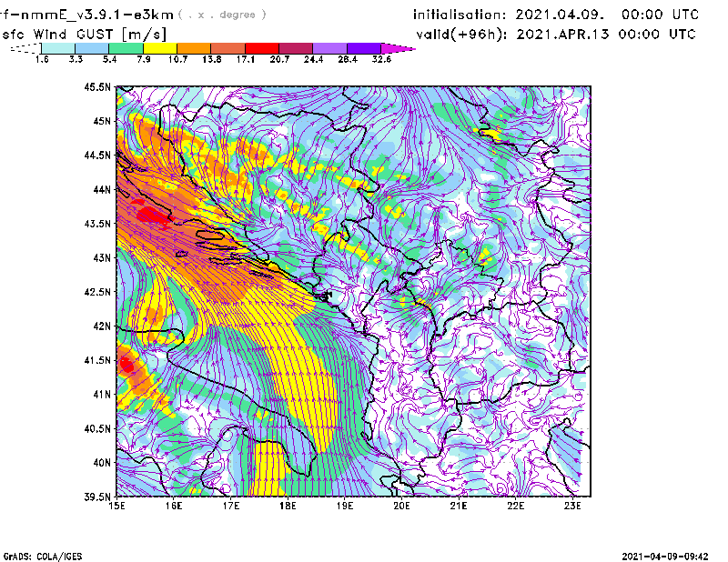Screen dimensions: 728x562
Task: Click the 40N latitude label
Action: [x=102, y=463]
